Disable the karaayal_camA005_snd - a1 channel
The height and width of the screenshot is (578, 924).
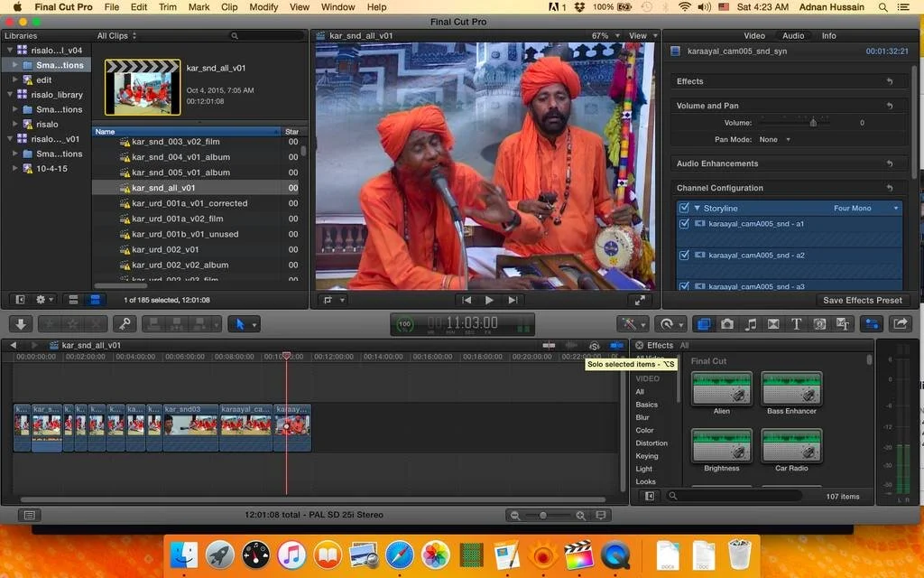coord(684,224)
